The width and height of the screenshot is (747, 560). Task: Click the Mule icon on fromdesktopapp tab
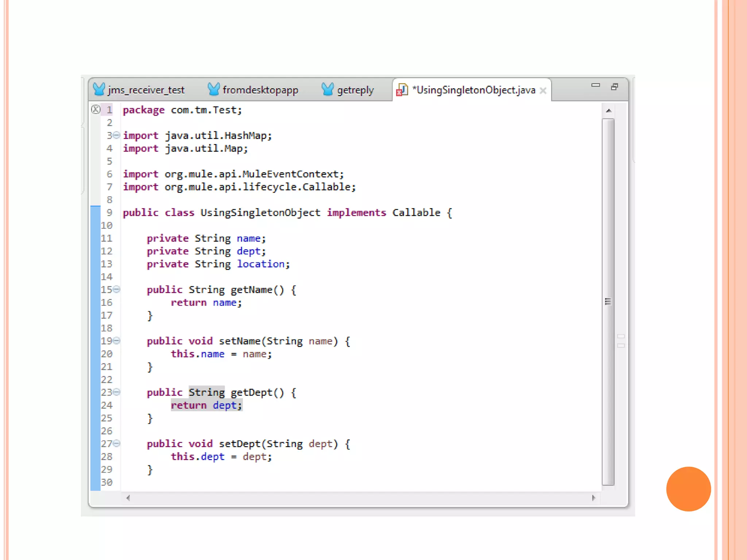pos(213,89)
